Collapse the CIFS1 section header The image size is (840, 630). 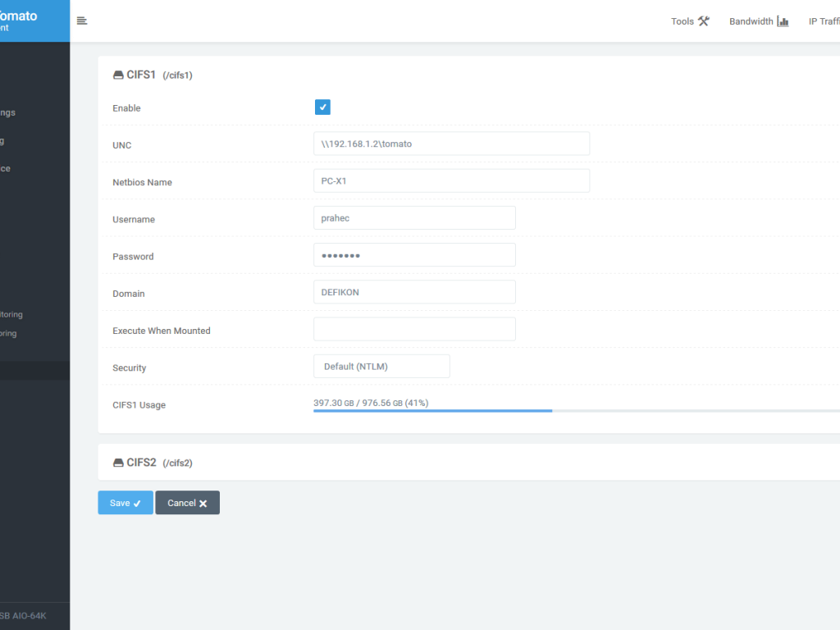click(x=141, y=75)
